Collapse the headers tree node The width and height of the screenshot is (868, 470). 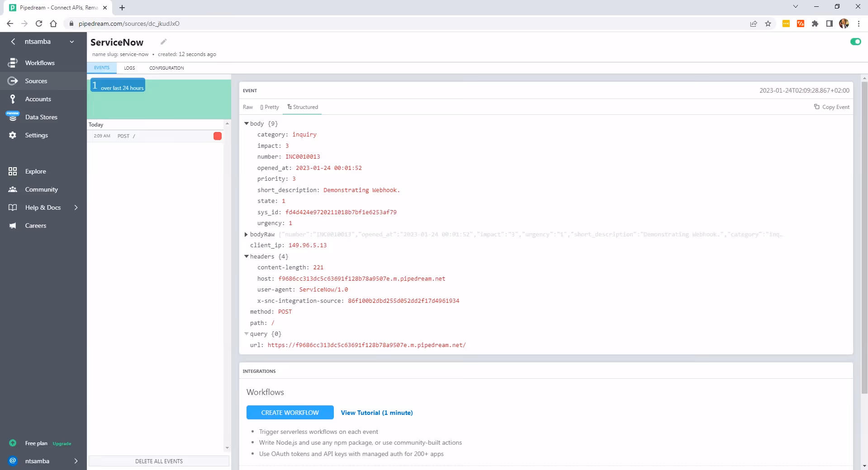point(247,256)
